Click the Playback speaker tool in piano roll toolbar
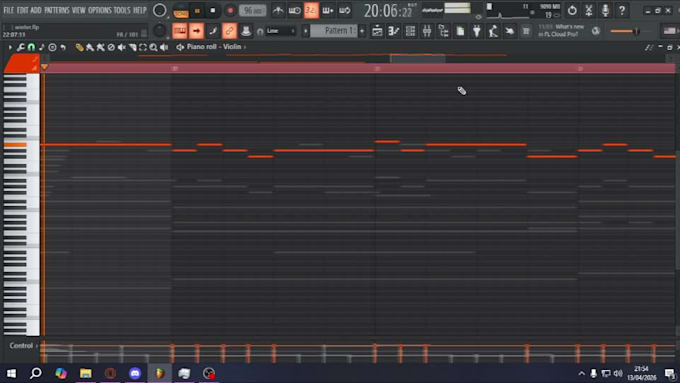The width and height of the screenshot is (680, 383). point(164,47)
